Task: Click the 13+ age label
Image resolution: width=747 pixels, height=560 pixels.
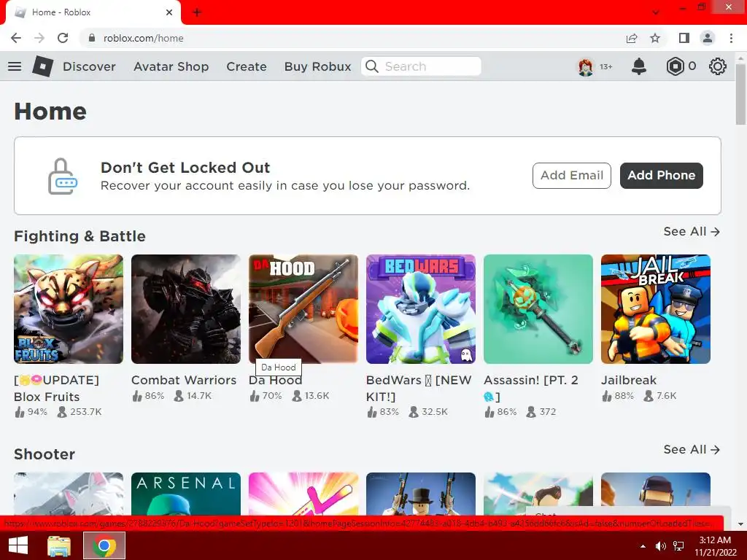Action: (606, 66)
